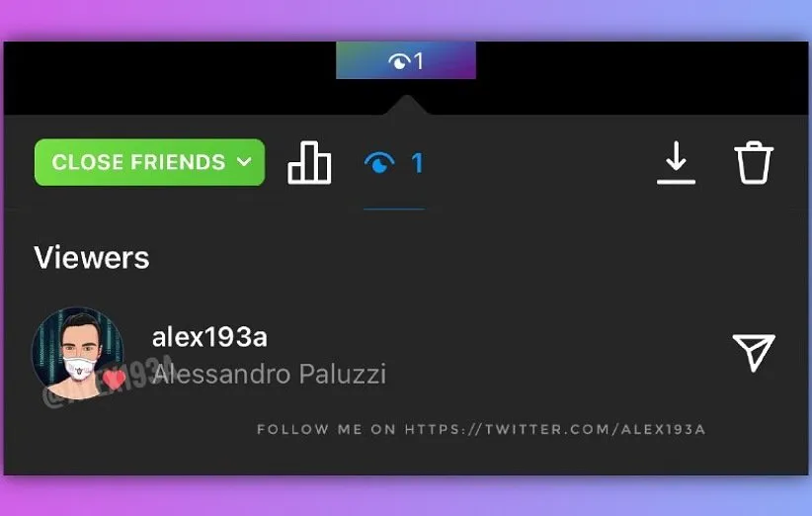Click the @alex193a watermark text
This screenshot has width=812, height=516.
point(108,382)
